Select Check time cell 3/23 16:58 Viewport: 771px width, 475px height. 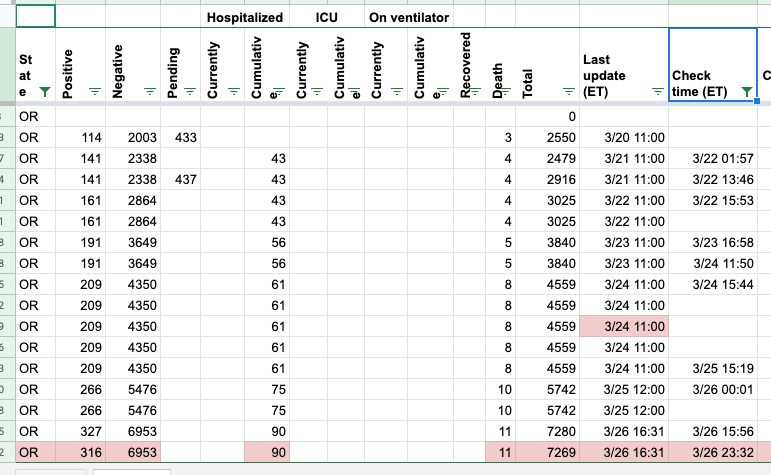[x=713, y=243]
